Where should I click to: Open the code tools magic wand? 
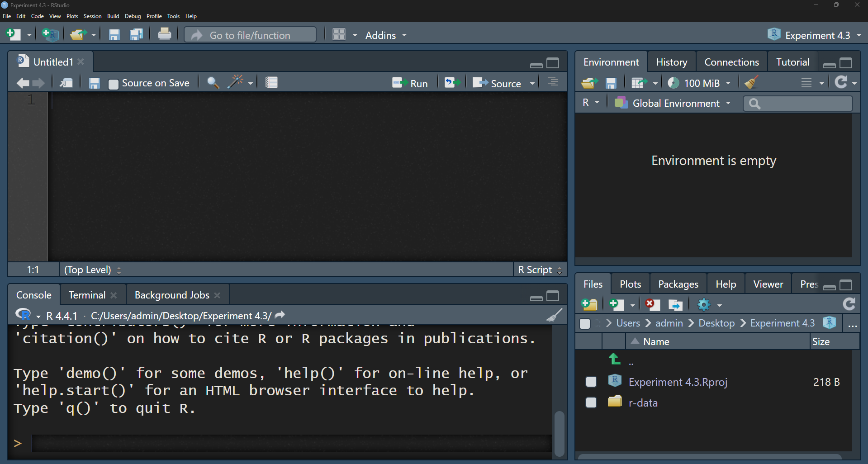[x=236, y=82]
